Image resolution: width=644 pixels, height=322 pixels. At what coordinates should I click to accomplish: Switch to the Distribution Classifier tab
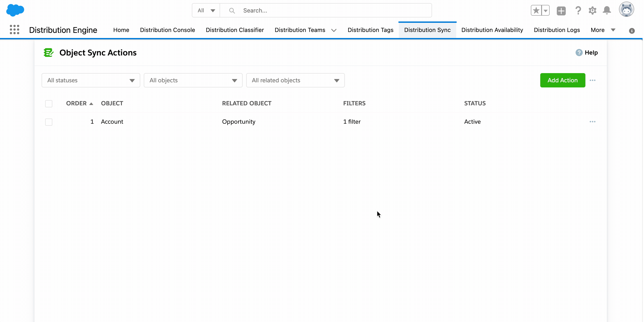tap(235, 30)
